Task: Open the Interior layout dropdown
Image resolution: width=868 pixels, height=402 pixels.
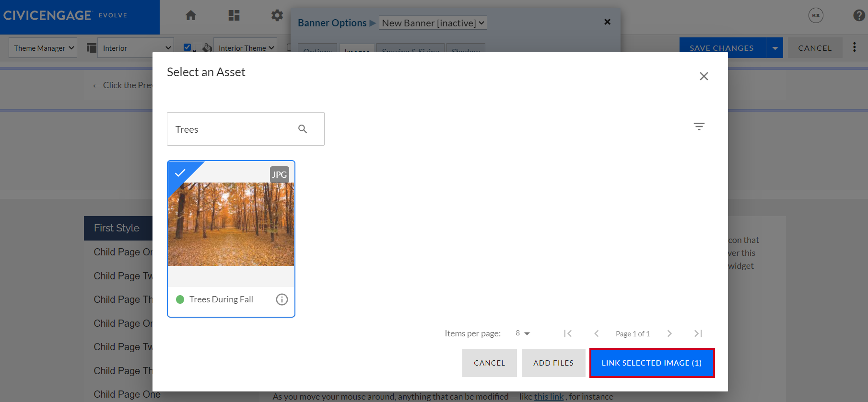Action: (136, 48)
